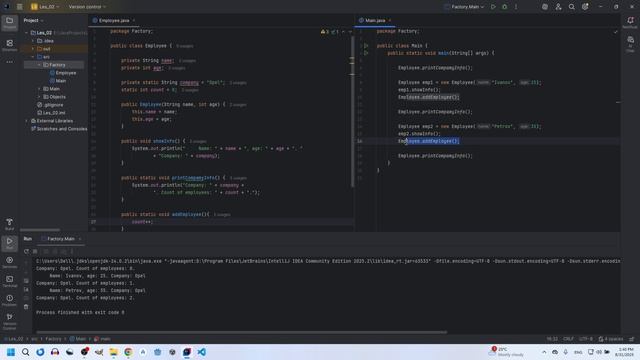Collapse the Les_02 root node
Screen dimensions: 640x360
(x=27, y=33)
